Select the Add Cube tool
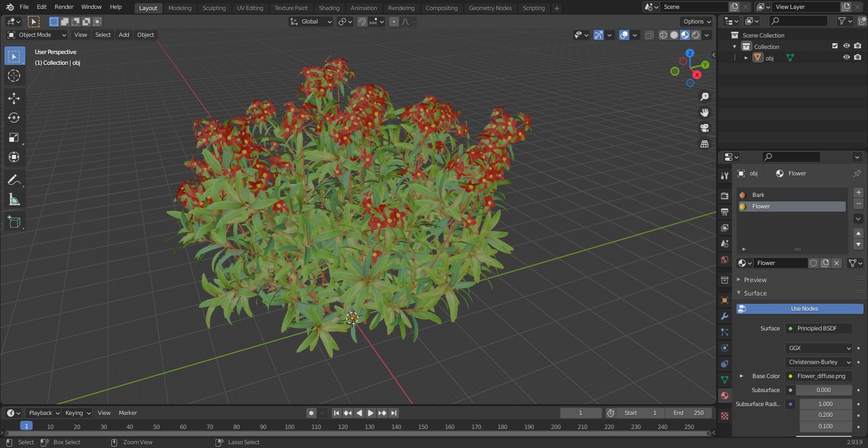Viewport: 868px width, 448px height. point(14,222)
